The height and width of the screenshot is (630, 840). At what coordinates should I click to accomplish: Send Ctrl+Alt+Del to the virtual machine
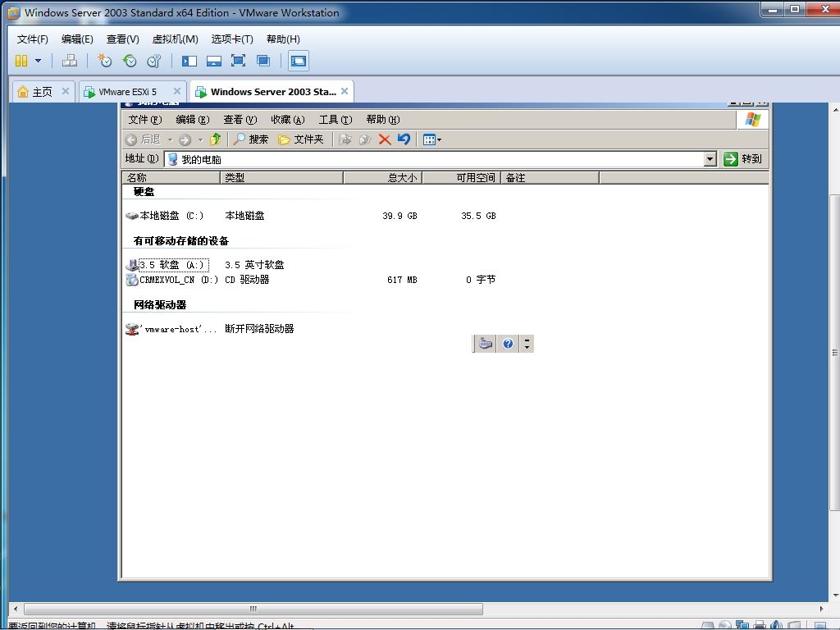point(69,61)
